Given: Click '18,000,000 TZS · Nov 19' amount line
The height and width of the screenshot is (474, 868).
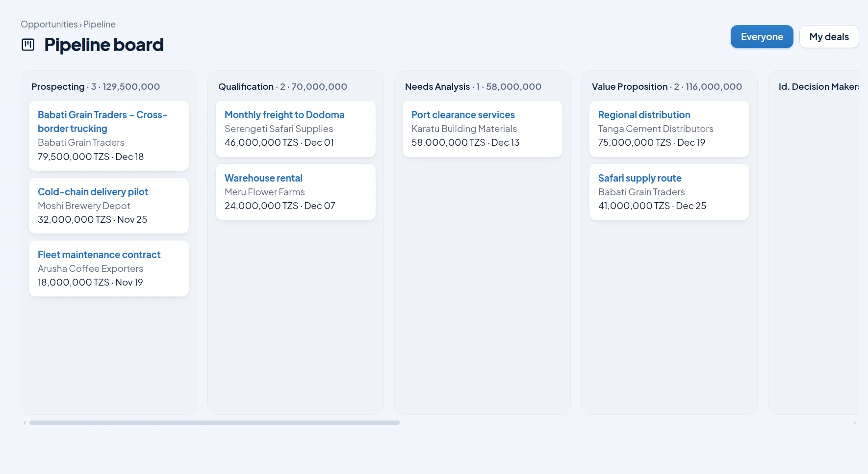Looking at the screenshot, I should (x=90, y=282).
